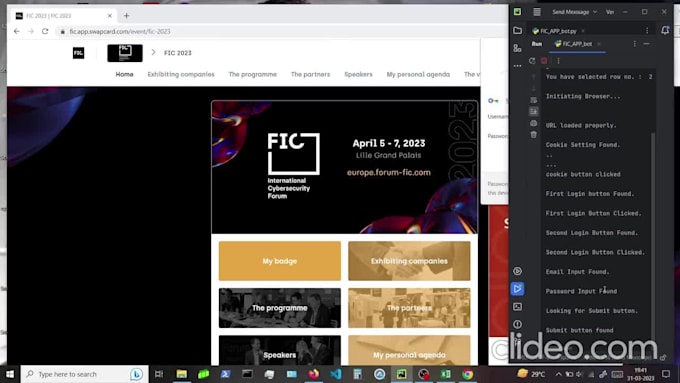Click the breadcrumb chevron before FIC 2023
Screen dimensions: 680x383
pos(153,52)
